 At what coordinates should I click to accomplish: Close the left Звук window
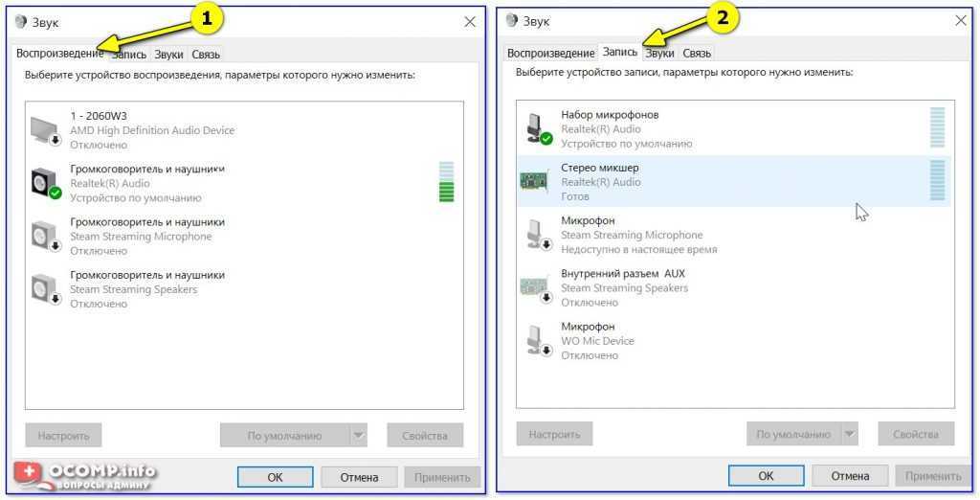click(x=470, y=22)
